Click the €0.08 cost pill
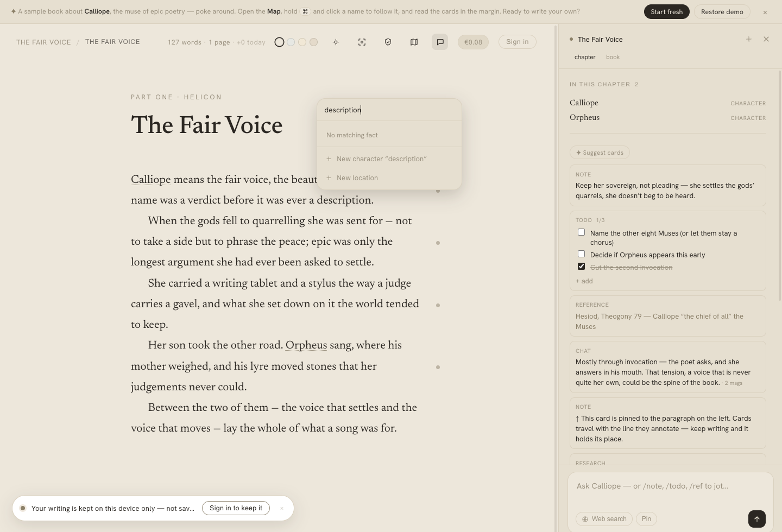Viewport: 782px width, 532px height. (474, 42)
